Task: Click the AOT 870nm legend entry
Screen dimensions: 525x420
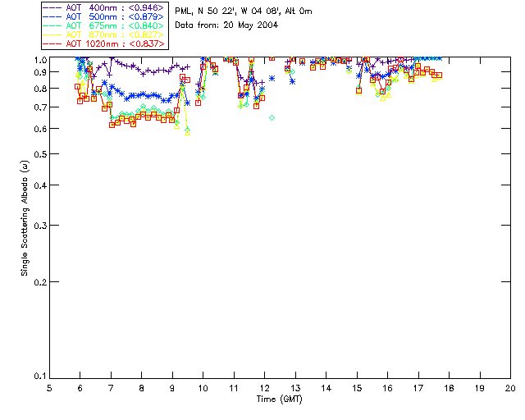Action: click(104, 34)
